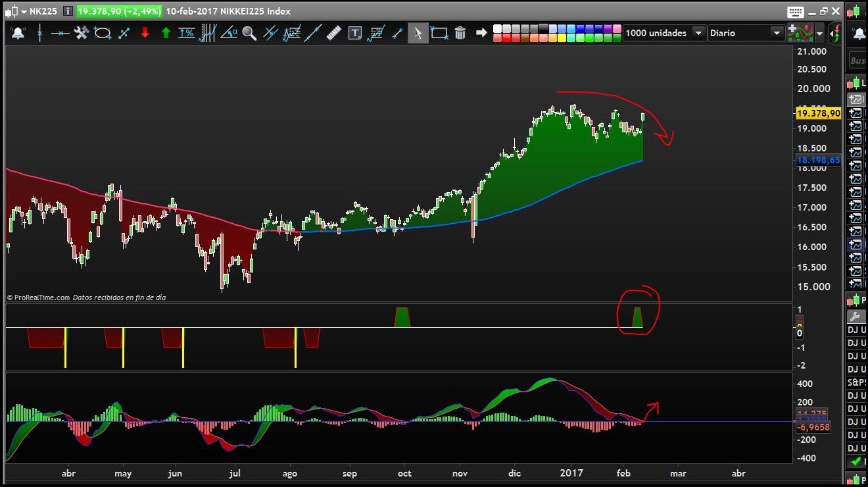Click the candlestick icon at right panel top
The width and height of the screenshot is (868, 487).
tap(854, 11)
